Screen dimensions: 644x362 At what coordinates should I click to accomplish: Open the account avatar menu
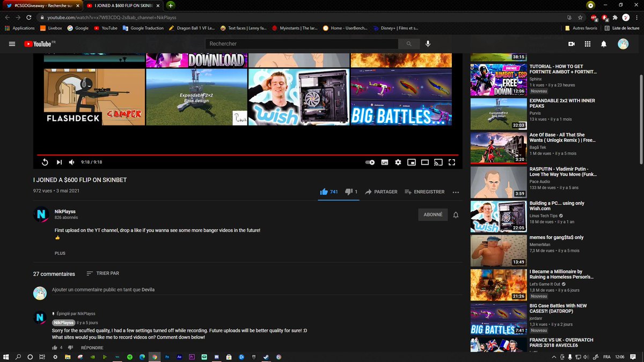pos(623,44)
